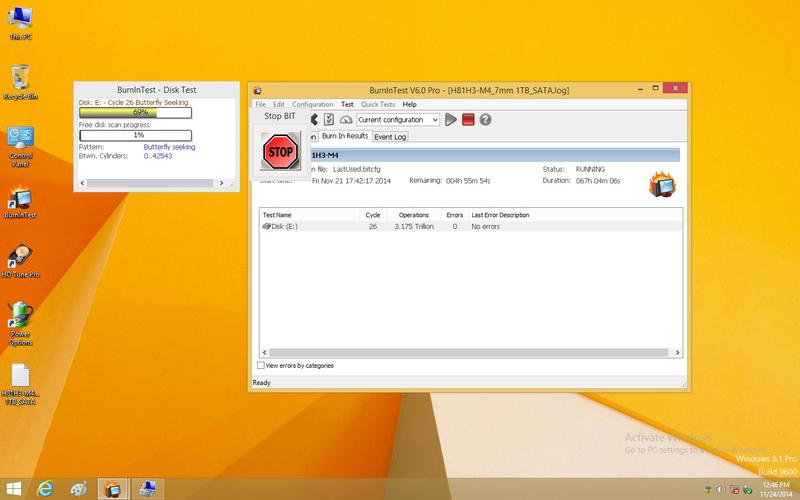800x500 pixels.
Task: Click the Paint icon on taskbar
Action: click(78, 489)
